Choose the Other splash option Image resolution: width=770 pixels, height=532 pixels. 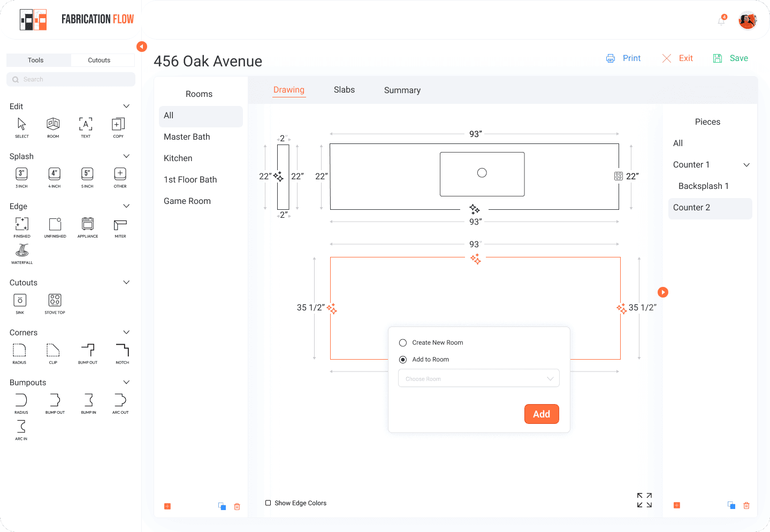pos(120,177)
